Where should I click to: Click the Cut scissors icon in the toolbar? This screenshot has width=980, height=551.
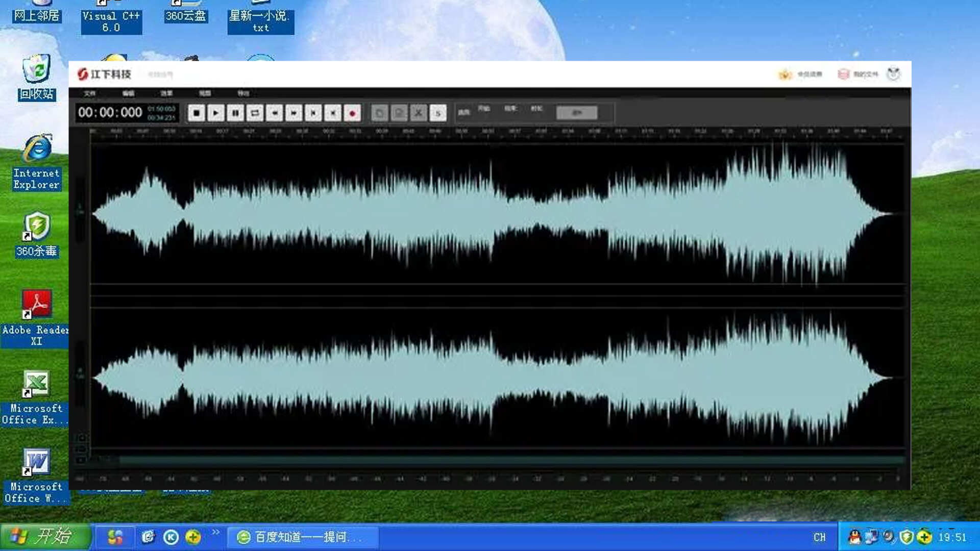(x=418, y=113)
